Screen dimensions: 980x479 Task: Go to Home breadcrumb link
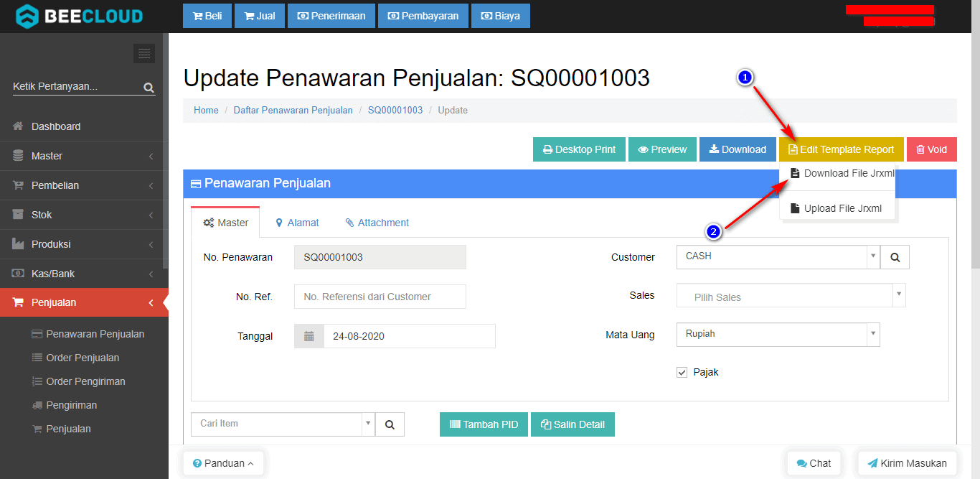click(x=206, y=111)
